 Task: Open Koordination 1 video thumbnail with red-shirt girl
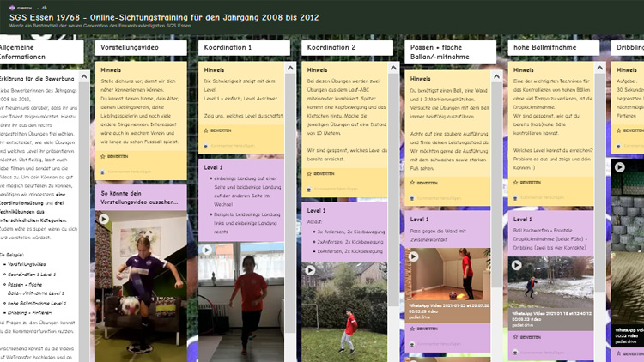click(x=241, y=302)
